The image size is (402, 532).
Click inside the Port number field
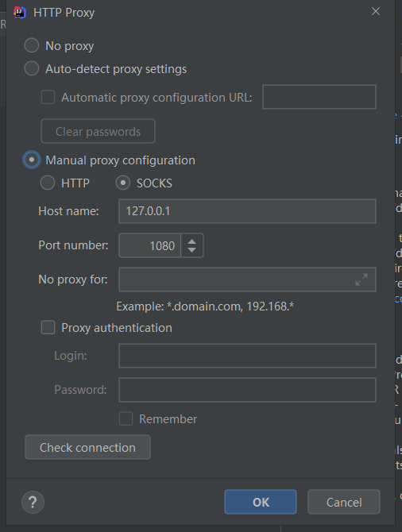click(149, 245)
